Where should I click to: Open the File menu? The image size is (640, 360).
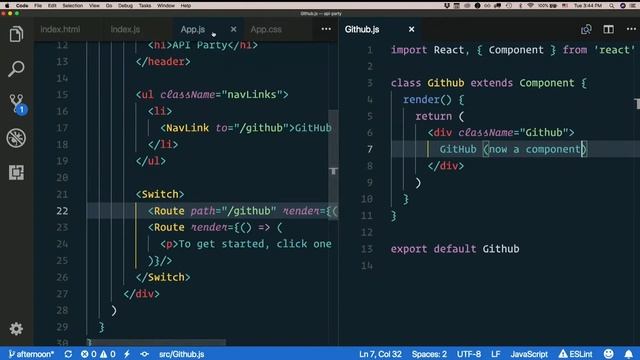pyautogui.click(x=38, y=6)
